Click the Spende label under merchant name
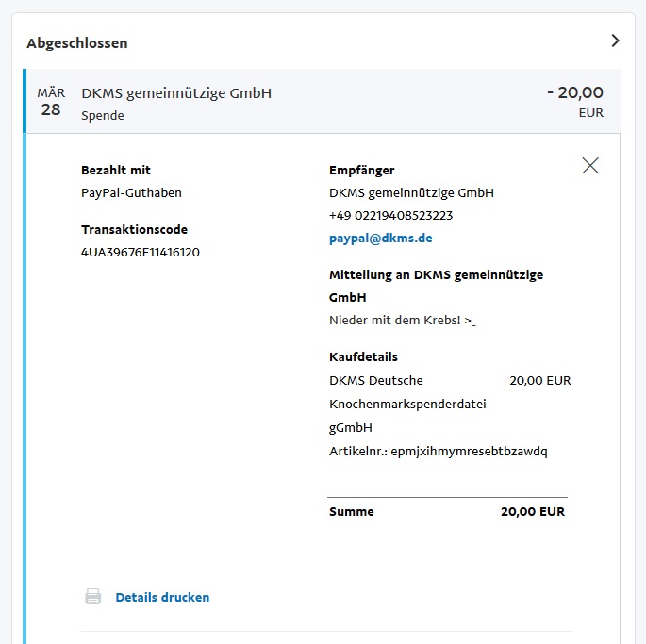The width and height of the screenshot is (646, 644). 103,116
